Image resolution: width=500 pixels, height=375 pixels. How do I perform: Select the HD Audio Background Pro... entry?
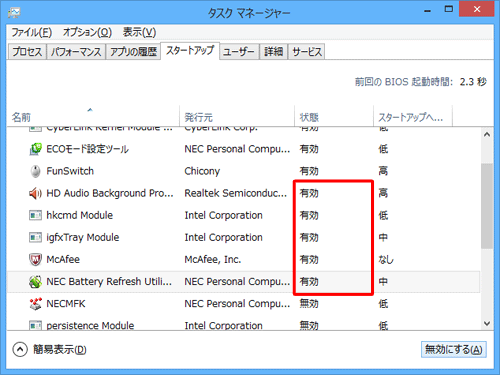point(110,193)
